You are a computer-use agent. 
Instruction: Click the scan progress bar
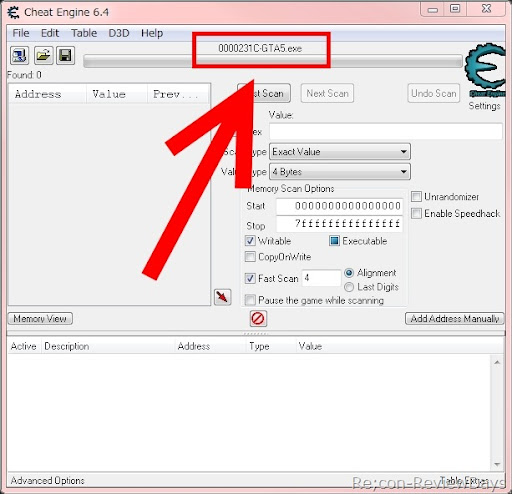click(x=273, y=62)
